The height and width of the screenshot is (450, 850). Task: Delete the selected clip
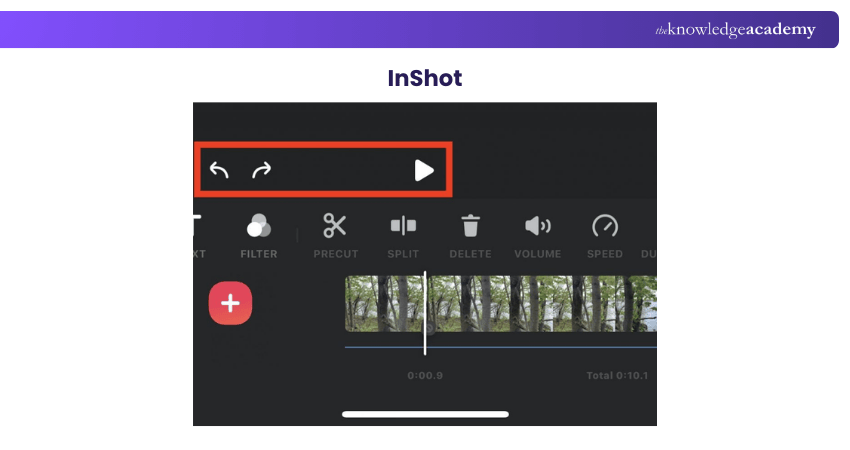[470, 236]
